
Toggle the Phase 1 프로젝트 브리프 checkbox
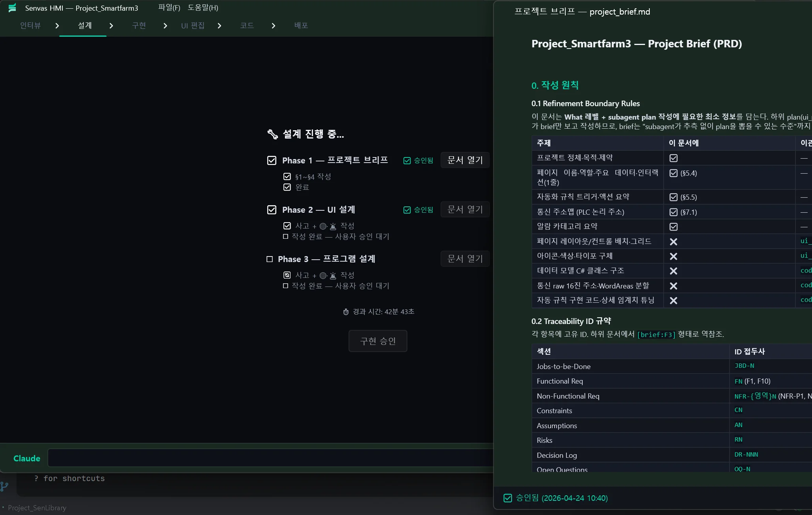(x=272, y=161)
